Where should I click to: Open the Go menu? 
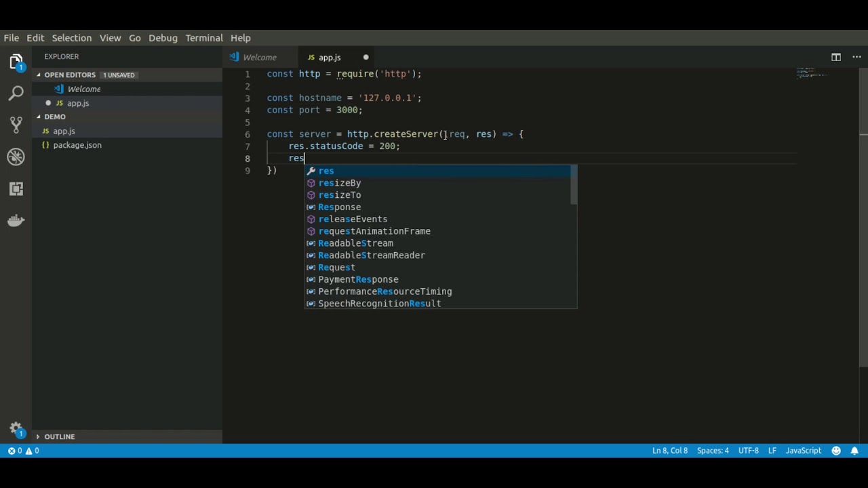[135, 38]
